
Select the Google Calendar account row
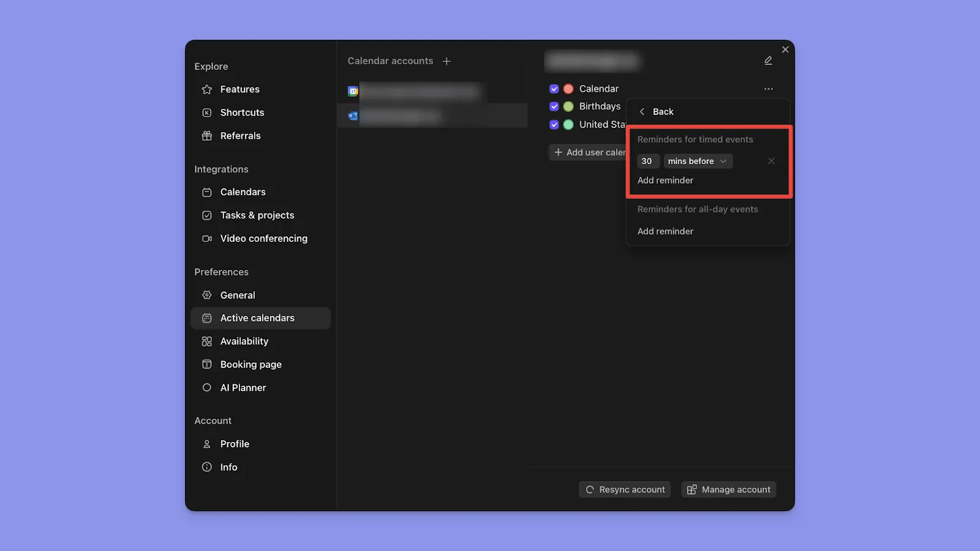pos(432,91)
